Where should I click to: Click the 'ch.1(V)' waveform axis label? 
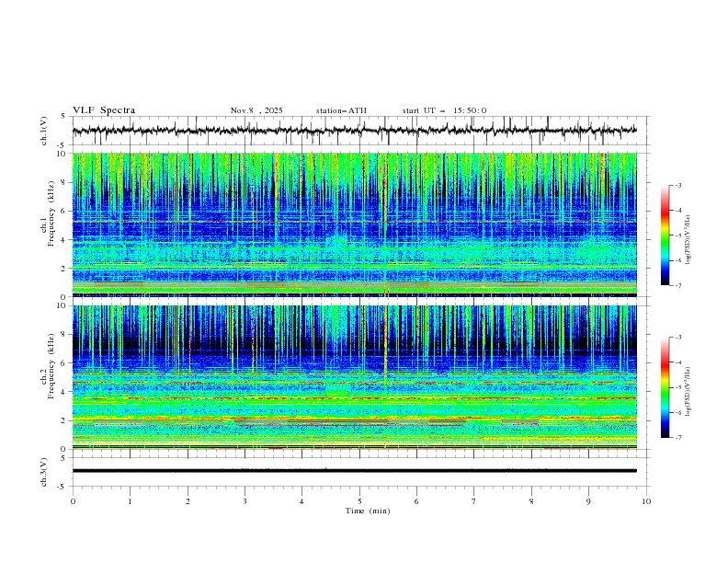click(x=44, y=131)
